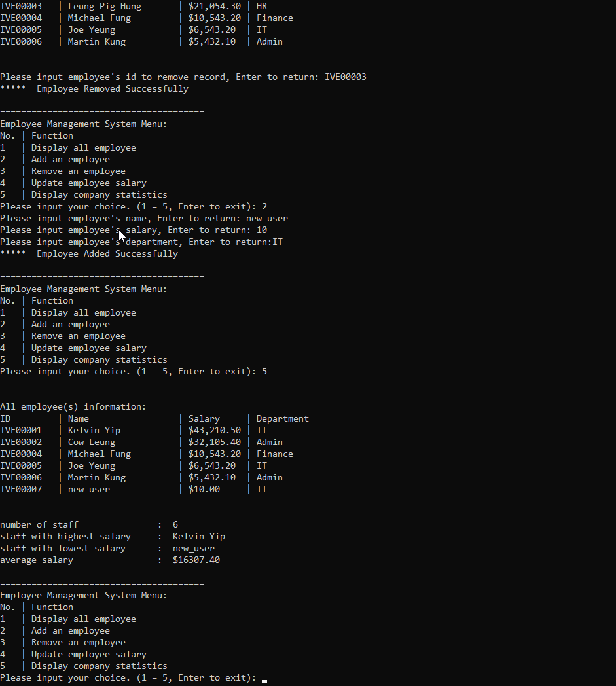Click the 'Employee Added Successfully' message
616x686 pixels.
click(x=107, y=254)
